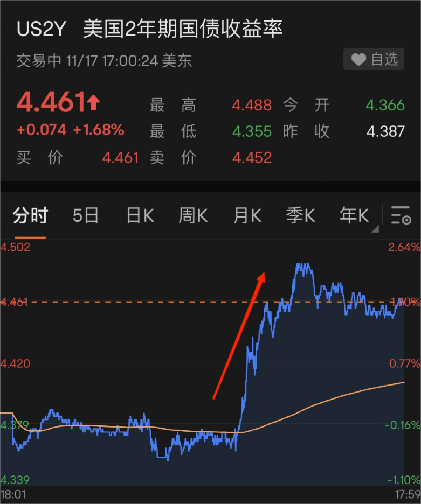Open chart settings list icon
This screenshot has height=504, width=421.
point(401,215)
